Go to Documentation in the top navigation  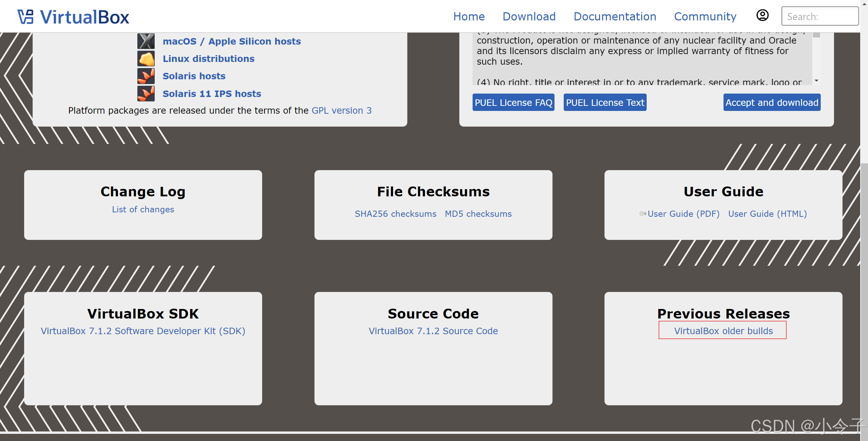pyautogui.click(x=615, y=16)
